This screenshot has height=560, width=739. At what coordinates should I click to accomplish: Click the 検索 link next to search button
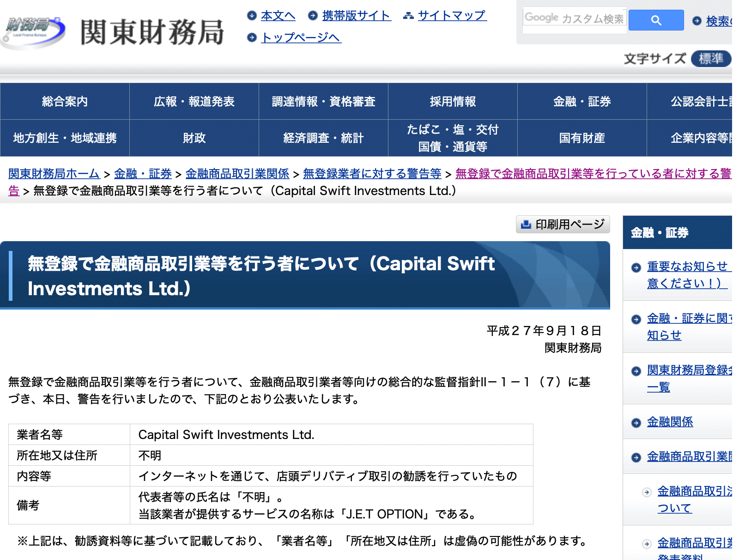pyautogui.click(x=719, y=21)
